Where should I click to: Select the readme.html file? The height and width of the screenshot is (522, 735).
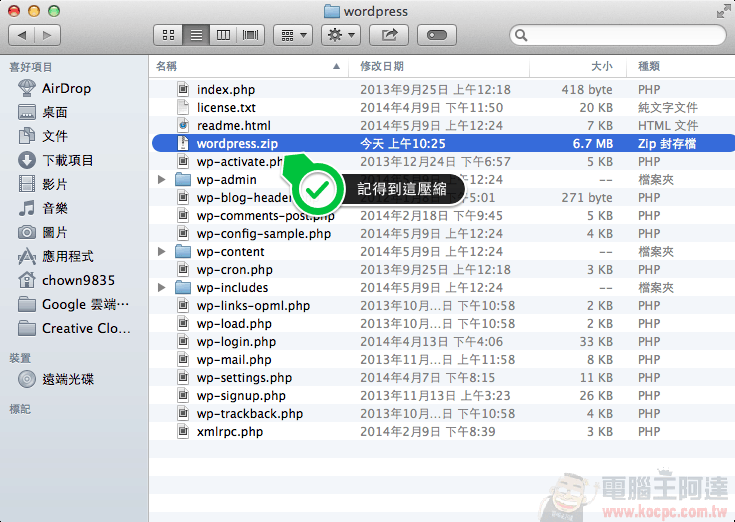[442, 126]
